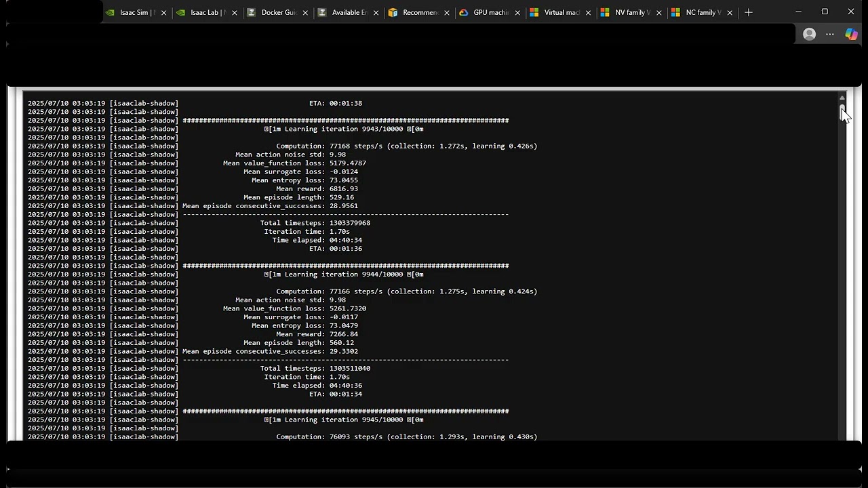Image resolution: width=868 pixels, height=488 pixels.
Task: Click 'Computation: 76093 steps/s' line
Action: coord(407,436)
